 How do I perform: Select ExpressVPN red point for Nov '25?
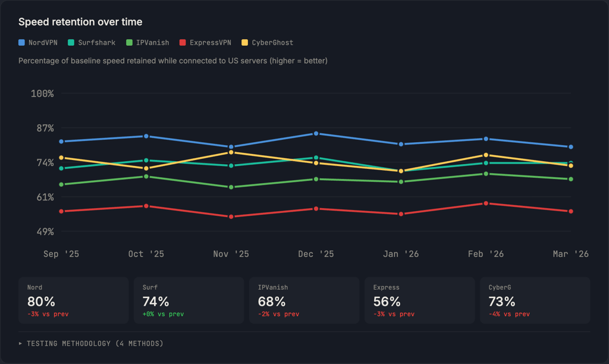231,216
